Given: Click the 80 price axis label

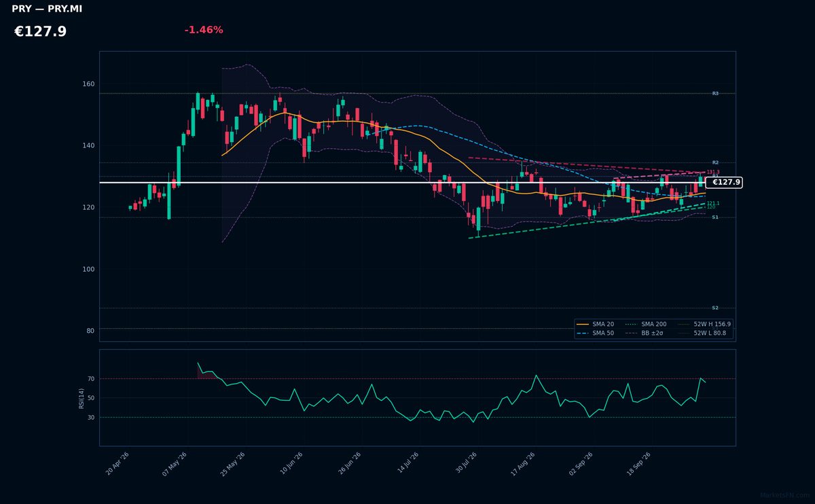Looking at the screenshot, I should click(90, 331).
